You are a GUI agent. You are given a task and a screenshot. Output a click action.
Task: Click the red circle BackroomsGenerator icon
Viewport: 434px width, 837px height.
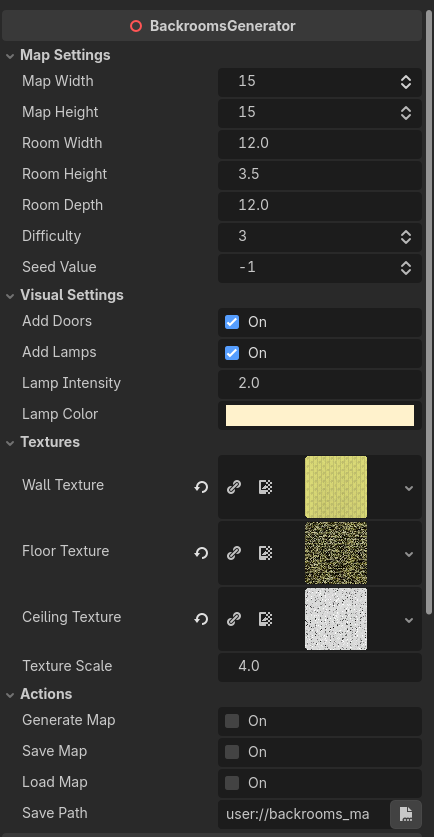pyautogui.click(x=136, y=26)
